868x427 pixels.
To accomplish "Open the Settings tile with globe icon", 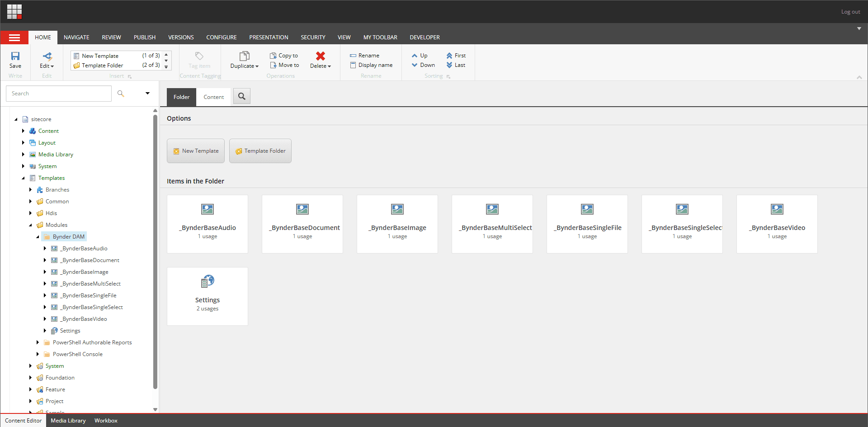I will (x=208, y=296).
